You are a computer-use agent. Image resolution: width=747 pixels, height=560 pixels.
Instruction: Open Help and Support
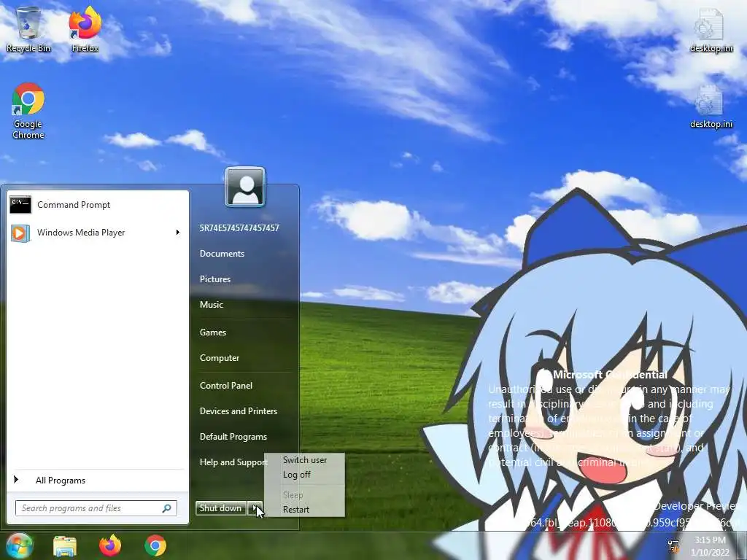(233, 462)
